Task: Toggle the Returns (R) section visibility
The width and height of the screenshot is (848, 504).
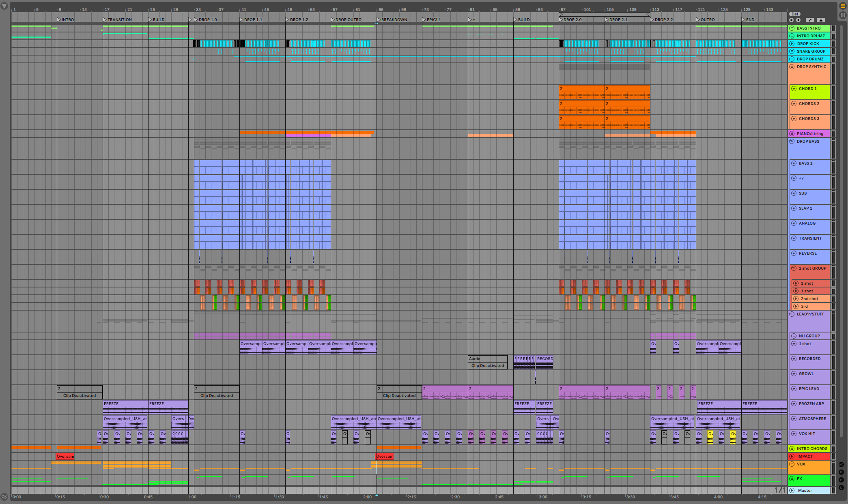Action: (841, 472)
